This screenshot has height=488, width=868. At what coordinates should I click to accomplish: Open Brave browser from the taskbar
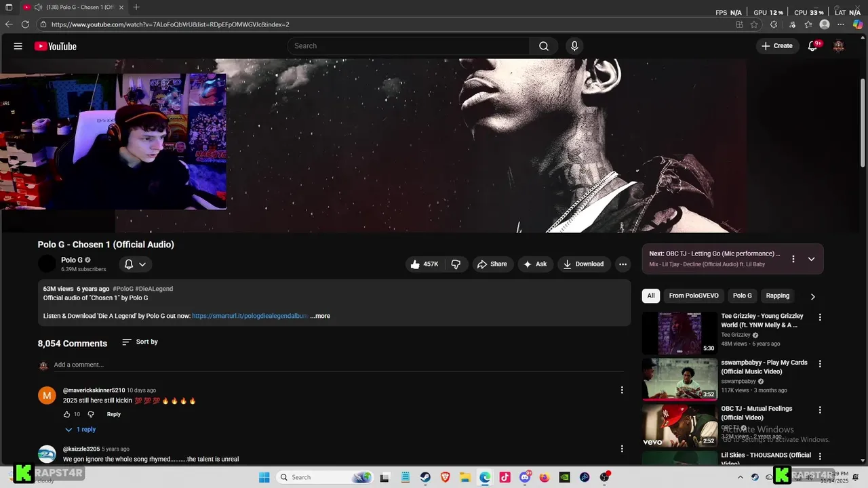coord(445,477)
